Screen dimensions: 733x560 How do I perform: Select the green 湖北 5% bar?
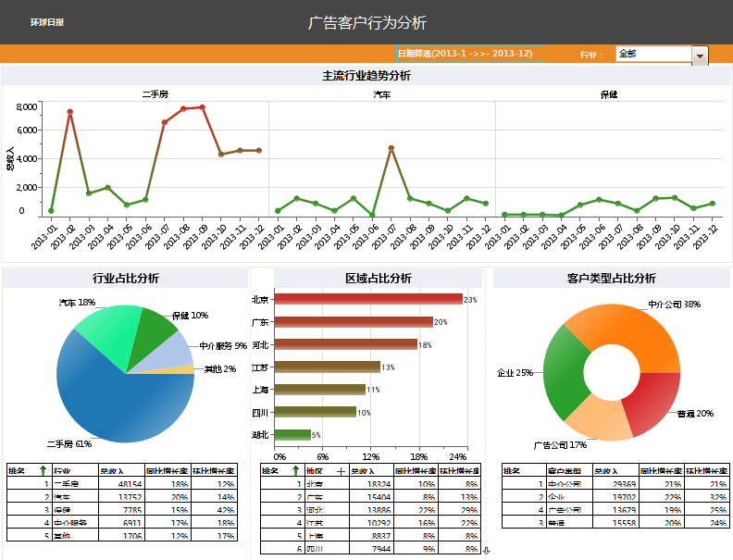pos(292,435)
